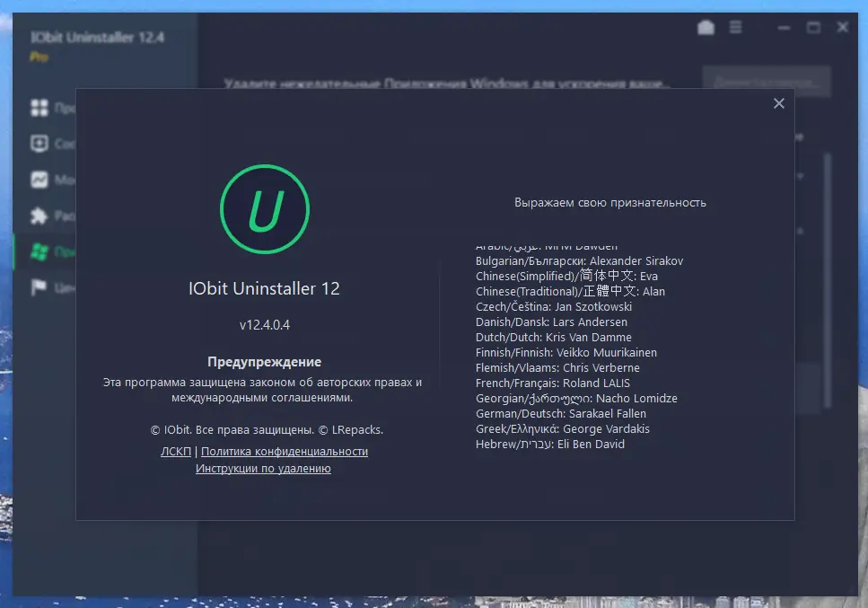Click the German credit Sarakael Fallen

pyautogui.click(x=561, y=414)
